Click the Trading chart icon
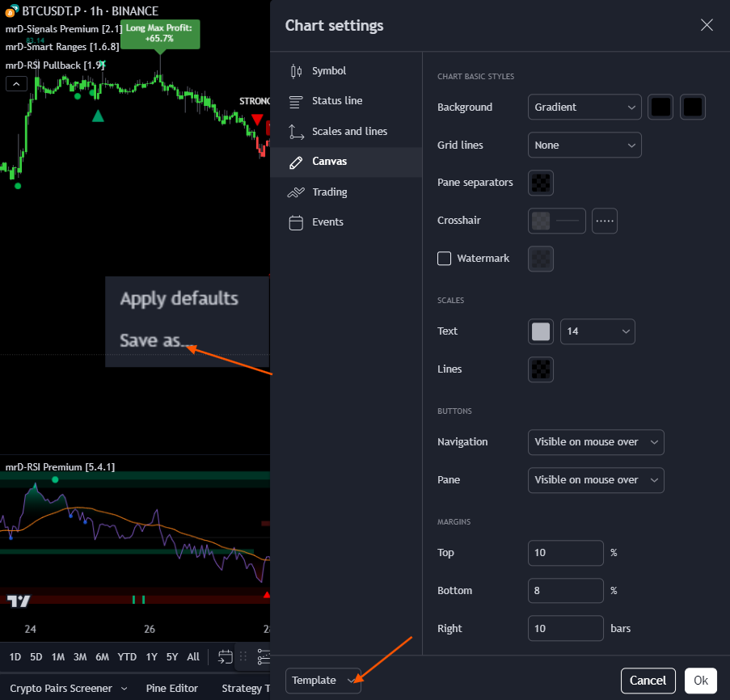This screenshot has width=730, height=700. coord(296,192)
